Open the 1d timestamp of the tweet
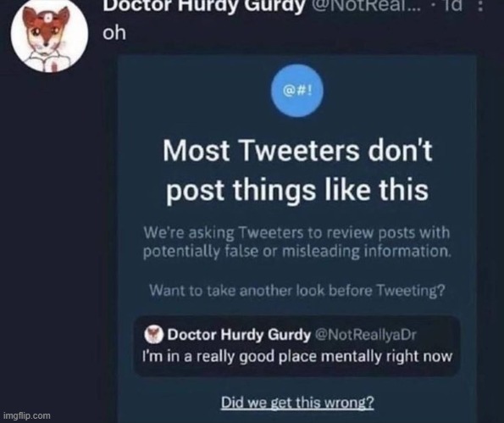The width and height of the screenshot is (504, 423). [x=452, y=6]
